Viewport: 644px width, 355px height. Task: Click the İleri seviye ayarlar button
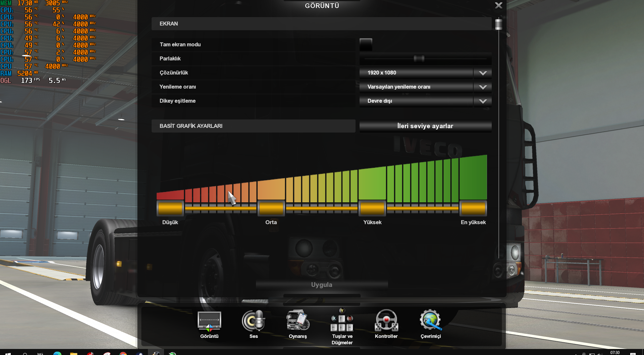coord(425,126)
